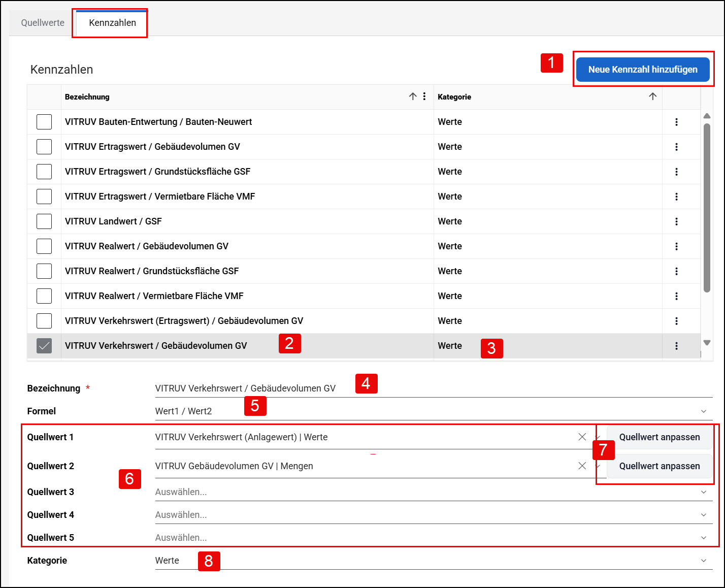Open Quellwert 3 Auswählen dropdown
This screenshot has width=725, height=588.
coord(434,492)
